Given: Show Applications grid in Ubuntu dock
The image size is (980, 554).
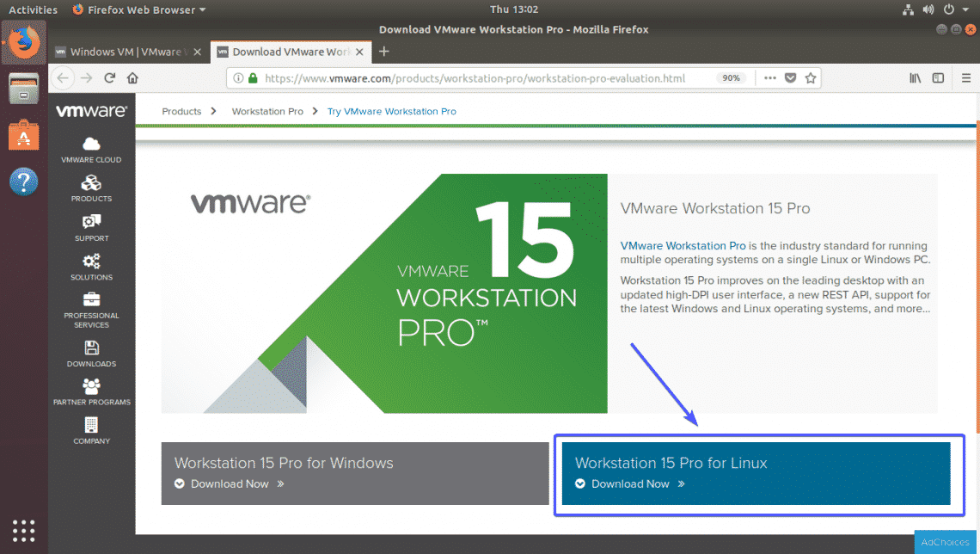Looking at the screenshot, I should point(24,530).
